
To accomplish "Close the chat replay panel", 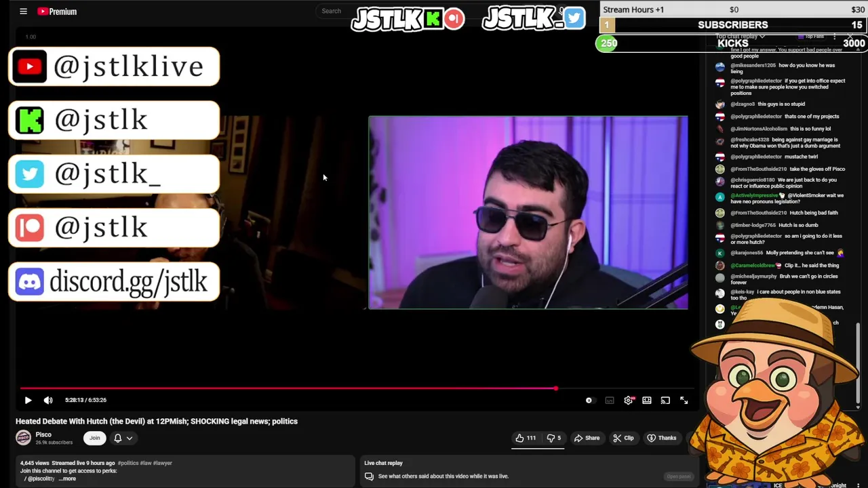I will tap(852, 37).
